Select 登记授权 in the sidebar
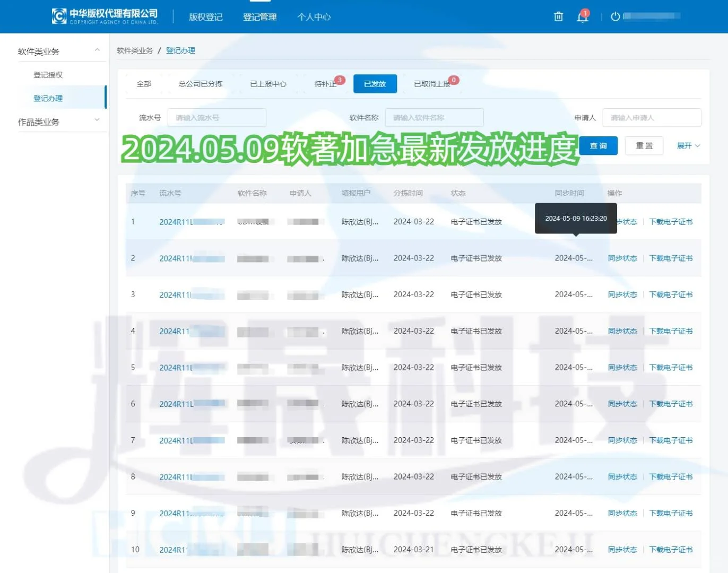 (x=48, y=74)
